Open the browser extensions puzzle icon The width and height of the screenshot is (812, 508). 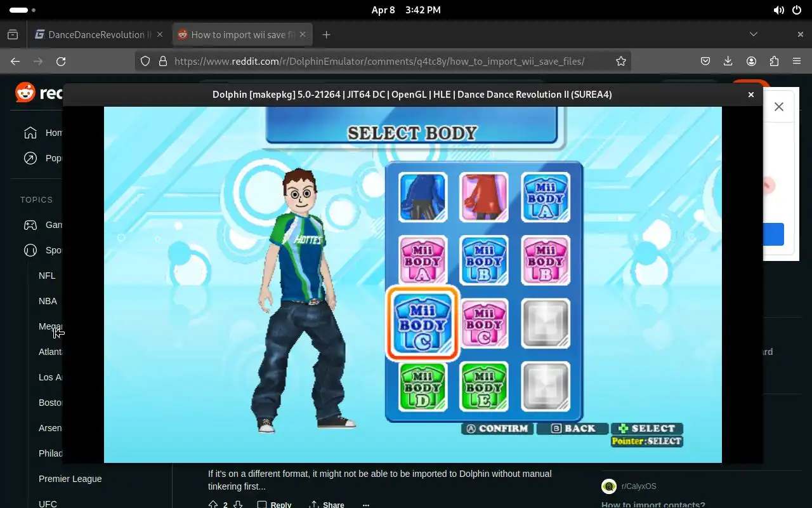[774, 61]
